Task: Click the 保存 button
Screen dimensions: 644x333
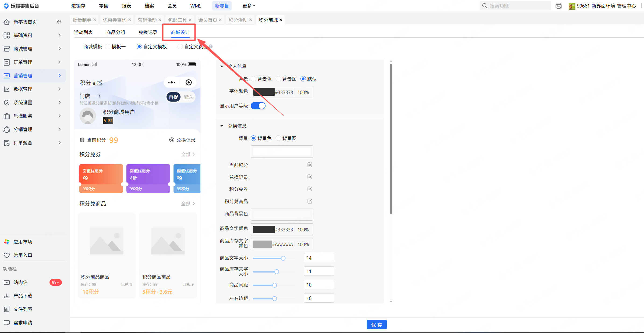Action: [x=376, y=325]
